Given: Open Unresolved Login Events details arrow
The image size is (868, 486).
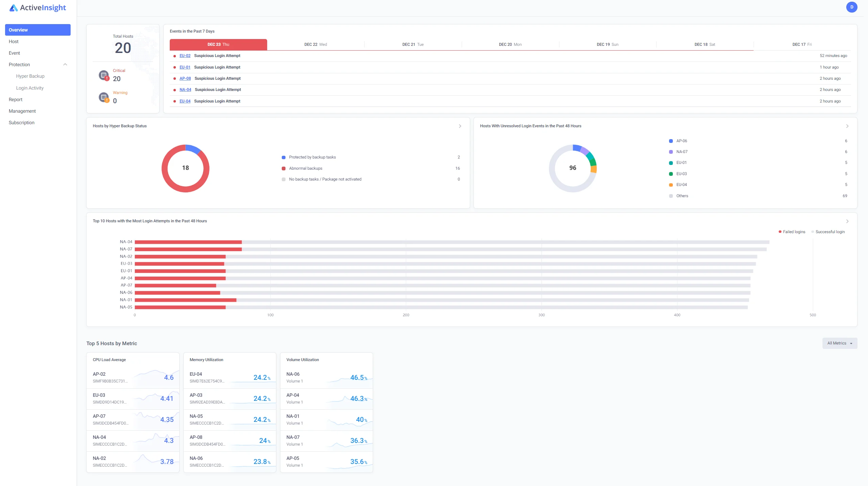Looking at the screenshot, I should (x=847, y=126).
